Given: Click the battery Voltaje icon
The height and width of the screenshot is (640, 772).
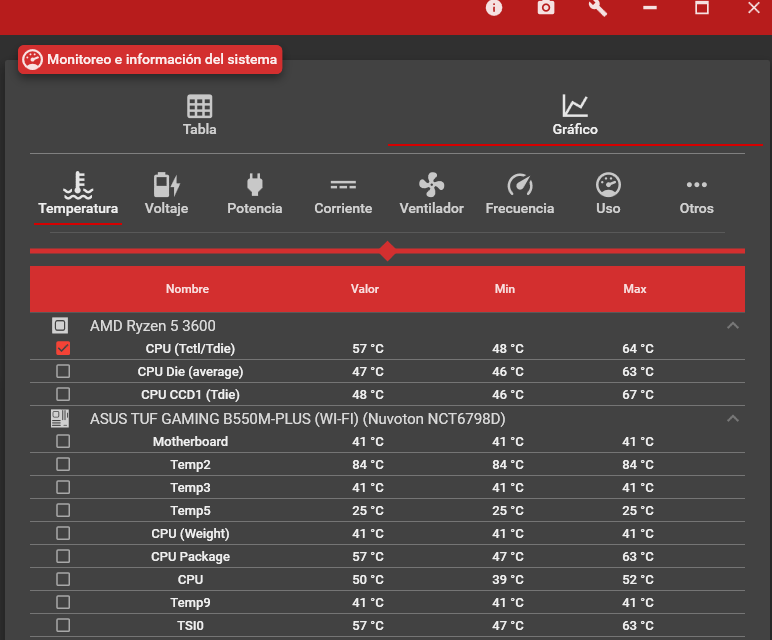Looking at the screenshot, I should pos(166,185).
